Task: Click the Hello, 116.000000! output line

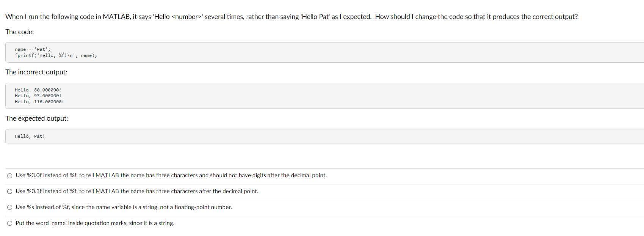Action: pos(39,102)
